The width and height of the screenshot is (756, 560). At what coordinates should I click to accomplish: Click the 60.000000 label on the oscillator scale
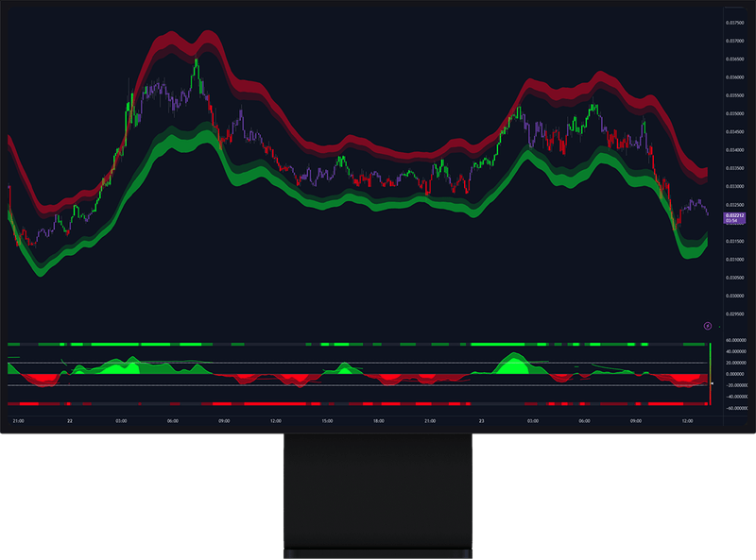[x=736, y=340]
